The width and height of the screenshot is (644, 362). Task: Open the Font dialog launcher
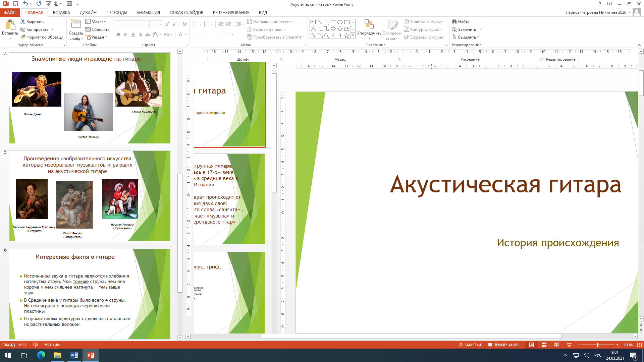click(187, 45)
